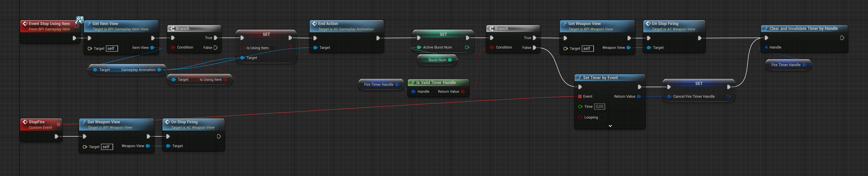Expand advanced pins of Set Timer by Event
The image size is (868, 176).
pyautogui.click(x=610, y=126)
